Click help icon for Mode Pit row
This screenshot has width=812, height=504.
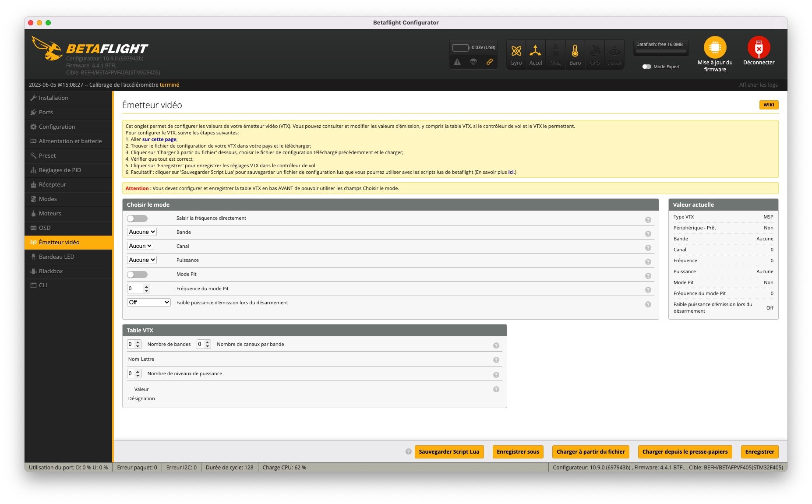point(648,276)
